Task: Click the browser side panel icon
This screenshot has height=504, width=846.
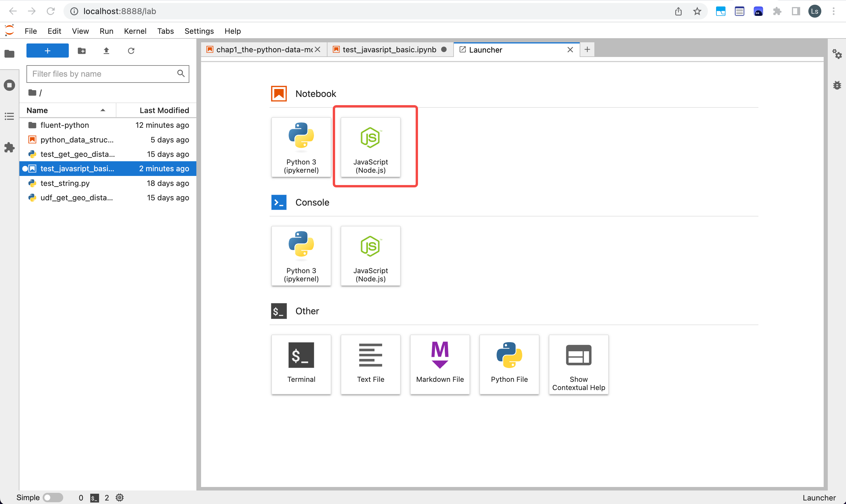Action: point(796,11)
